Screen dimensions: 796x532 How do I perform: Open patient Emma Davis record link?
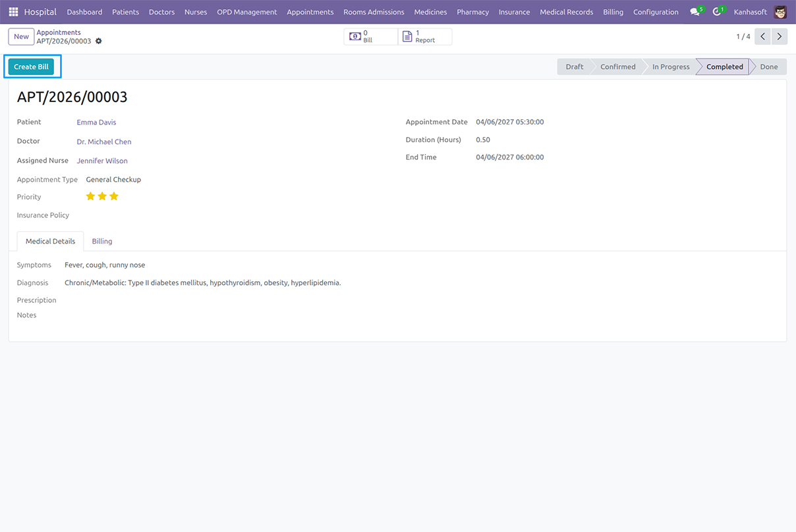click(96, 122)
